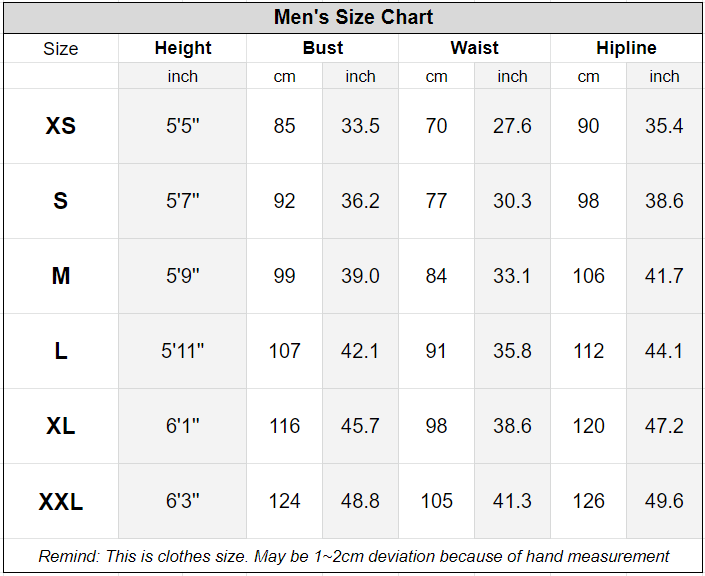Click the Hipline column header
This screenshot has width=705, height=576.
point(626,48)
